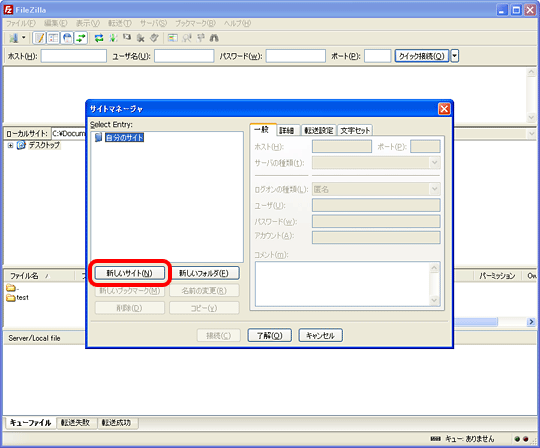540x448 pixels.
Task: Open the 転送(T) menu
Action: [120, 23]
